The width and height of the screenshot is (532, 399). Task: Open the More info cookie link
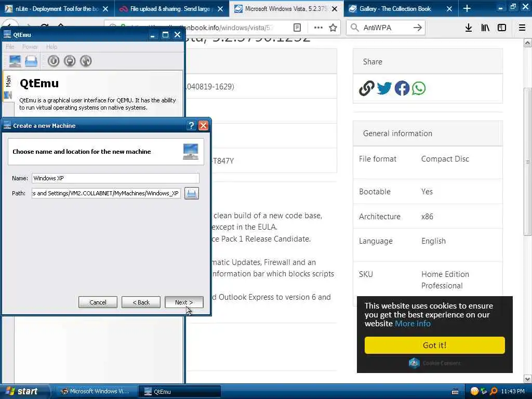pos(413,324)
